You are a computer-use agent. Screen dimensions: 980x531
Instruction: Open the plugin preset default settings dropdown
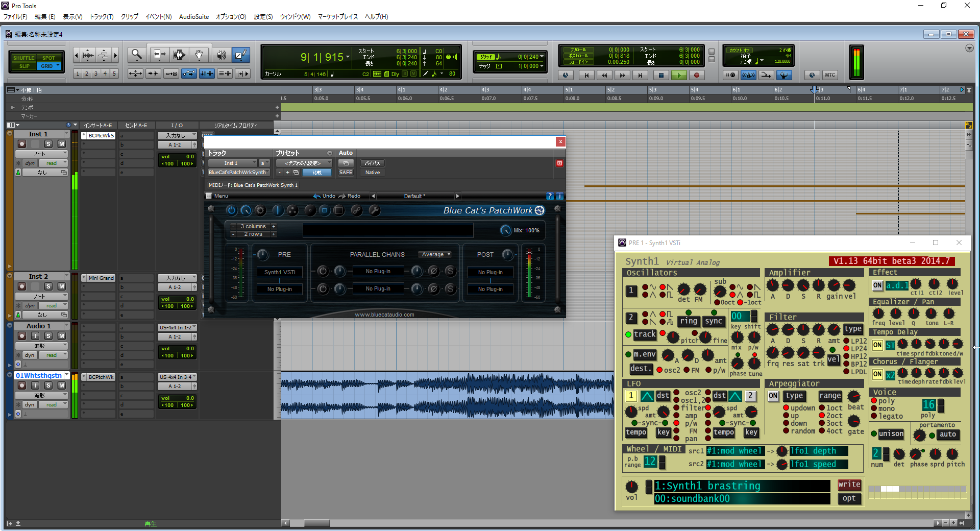click(304, 163)
